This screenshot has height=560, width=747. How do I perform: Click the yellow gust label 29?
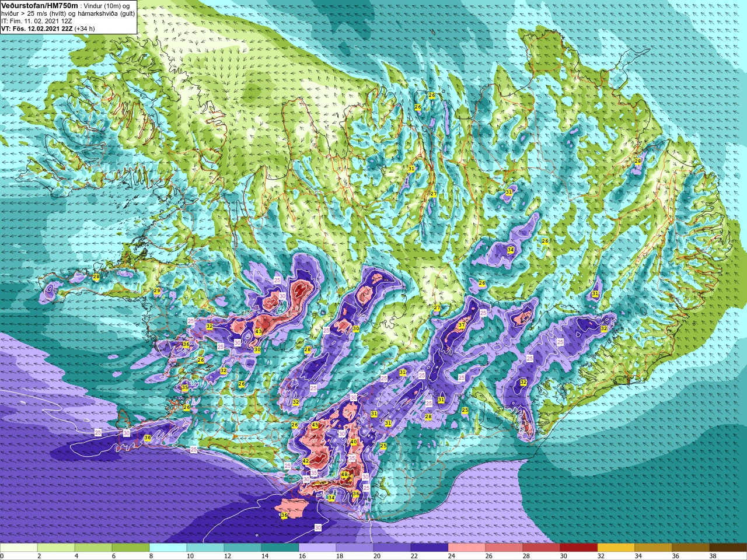click(x=156, y=290)
